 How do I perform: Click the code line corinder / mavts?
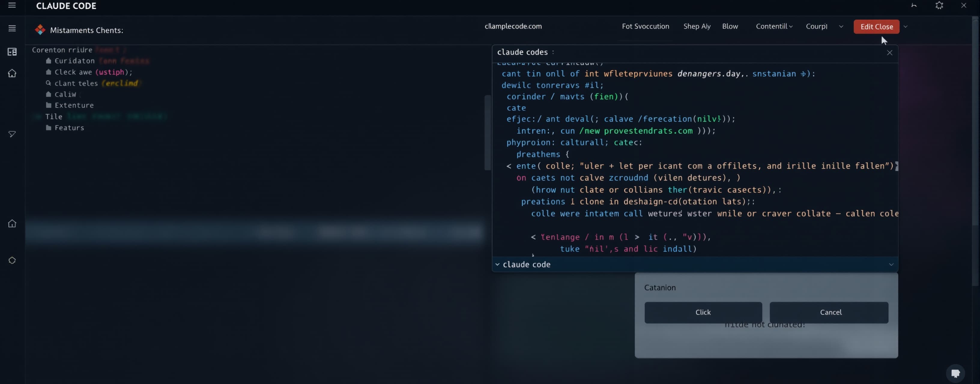point(567,97)
